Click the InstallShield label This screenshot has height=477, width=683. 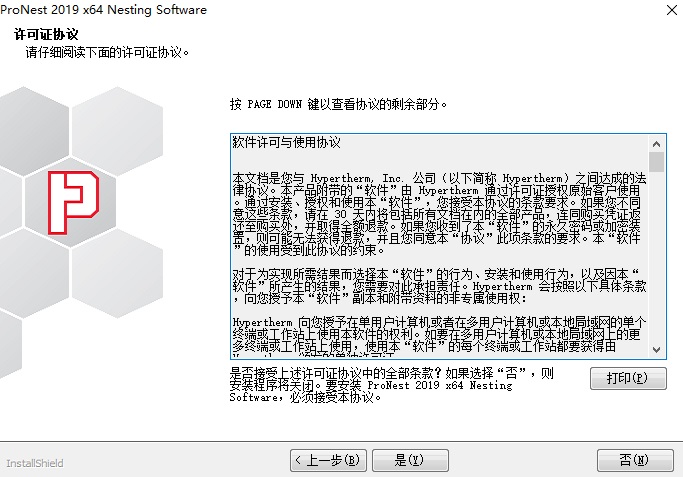click(35, 463)
